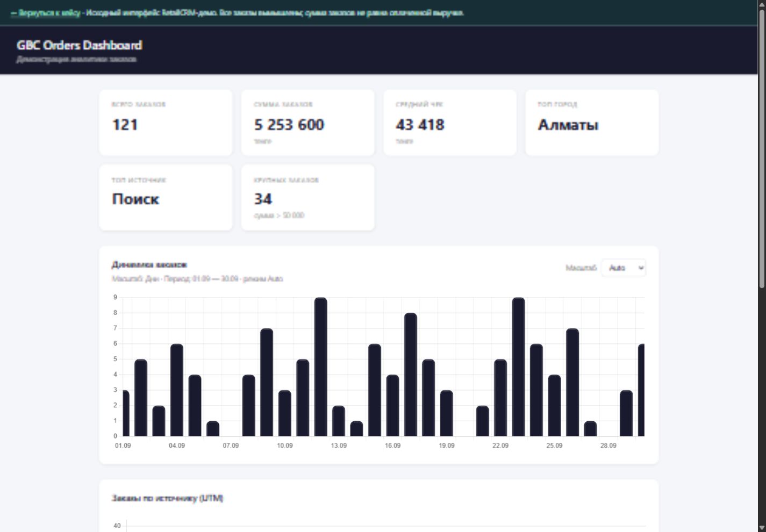Screen dimensions: 766x532
Task: Click the x-axis label '22.09'
Action: point(500,445)
